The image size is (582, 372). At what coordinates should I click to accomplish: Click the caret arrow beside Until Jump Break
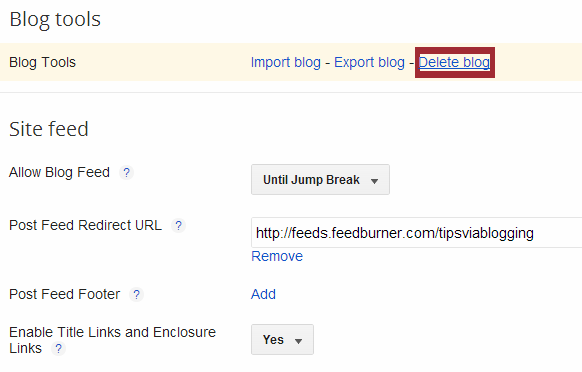[x=374, y=181]
